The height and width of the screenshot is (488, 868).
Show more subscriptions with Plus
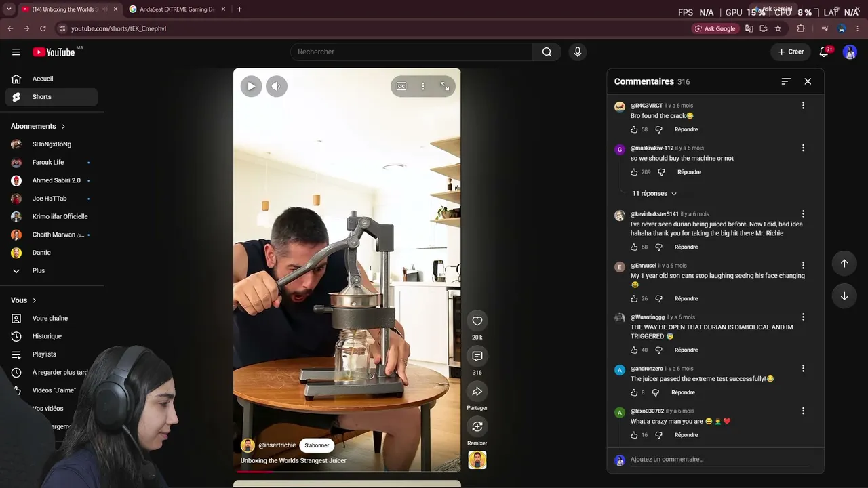52,271
